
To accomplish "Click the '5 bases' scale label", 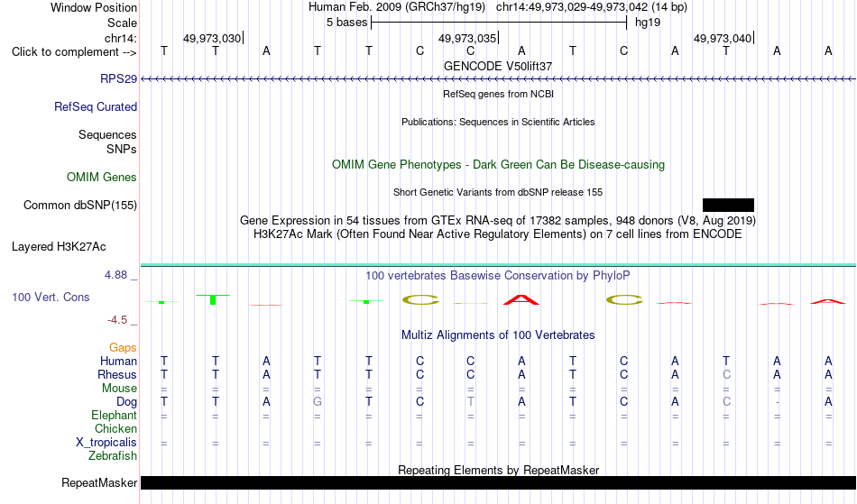I will pos(346,23).
